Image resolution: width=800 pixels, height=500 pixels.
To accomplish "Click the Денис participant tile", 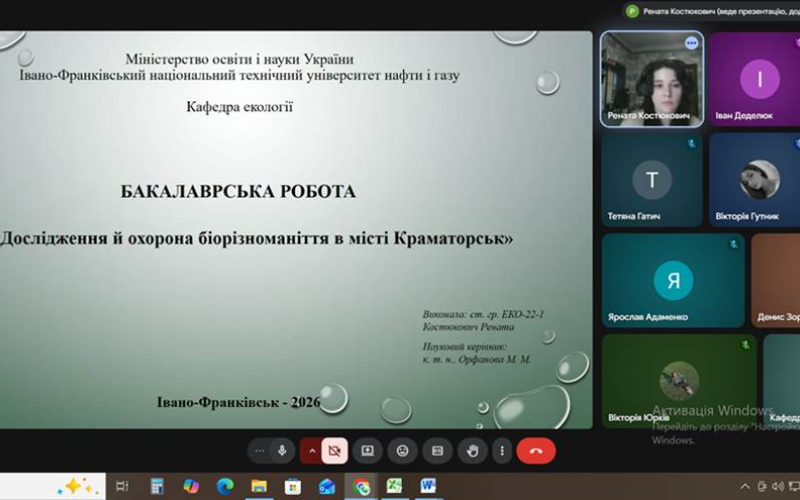I will (776, 280).
